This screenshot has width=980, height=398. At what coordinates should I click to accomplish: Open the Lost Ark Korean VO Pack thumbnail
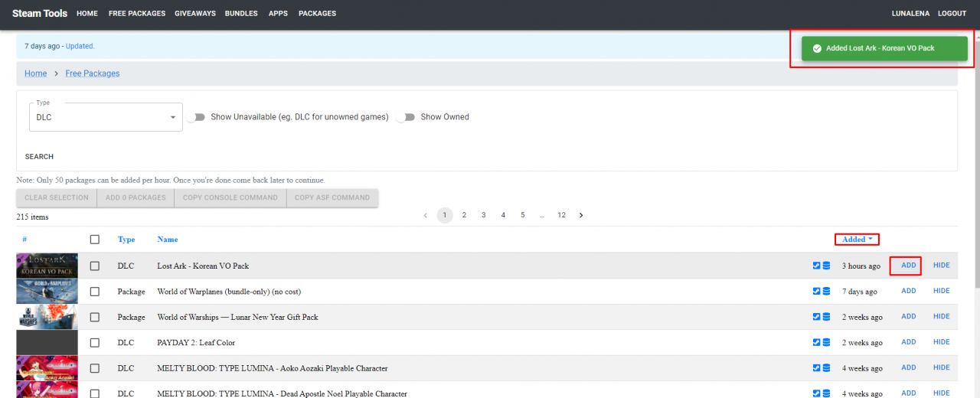pos(47,266)
